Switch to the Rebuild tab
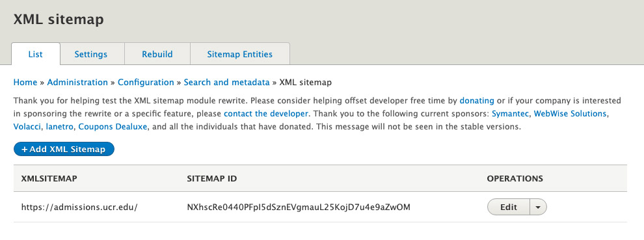Image resolution: width=644 pixels, height=240 pixels. pyautogui.click(x=157, y=54)
